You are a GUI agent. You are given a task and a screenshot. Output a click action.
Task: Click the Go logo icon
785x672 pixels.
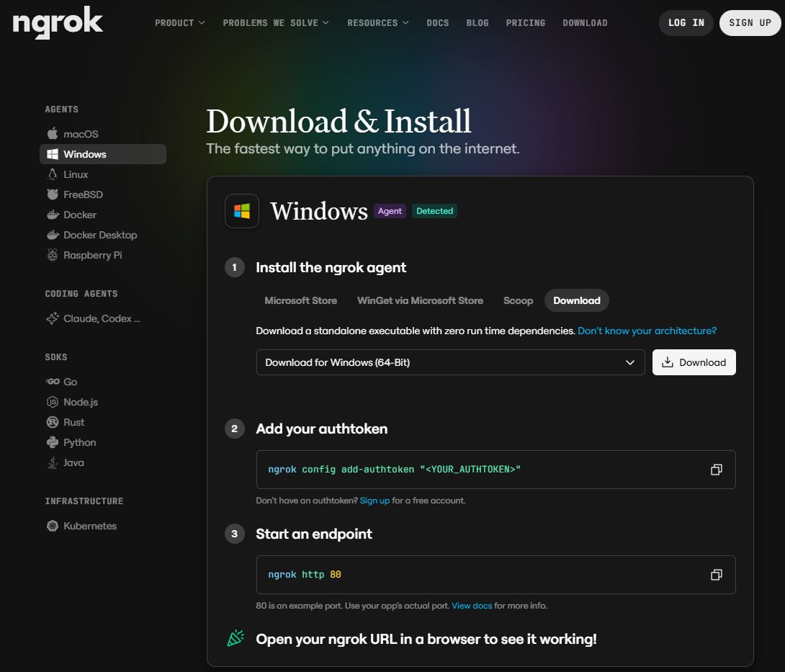(52, 382)
